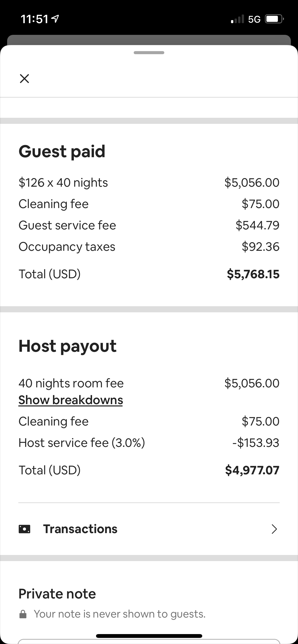The image size is (298, 644).
Task: Tap the Transactions cash icon
Action: [24, 529]
